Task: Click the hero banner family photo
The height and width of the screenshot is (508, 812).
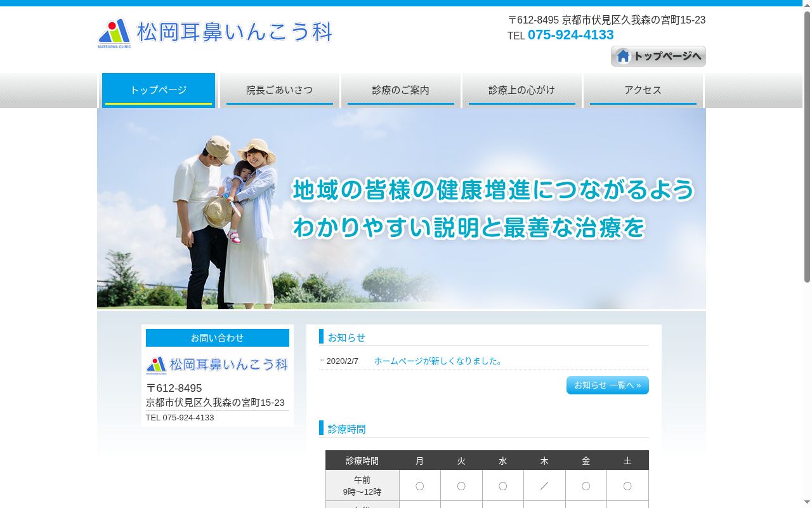Action: 402,208
